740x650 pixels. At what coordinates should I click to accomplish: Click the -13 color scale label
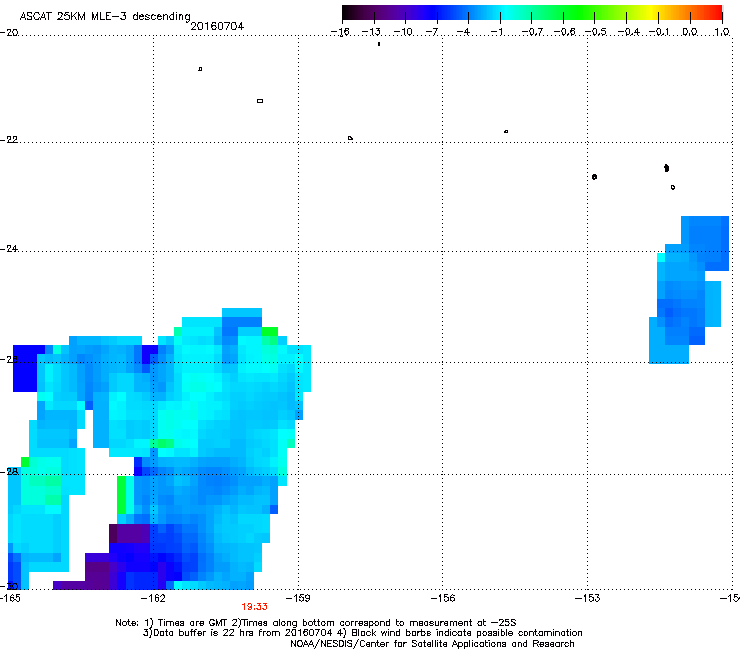click(371, 32)
